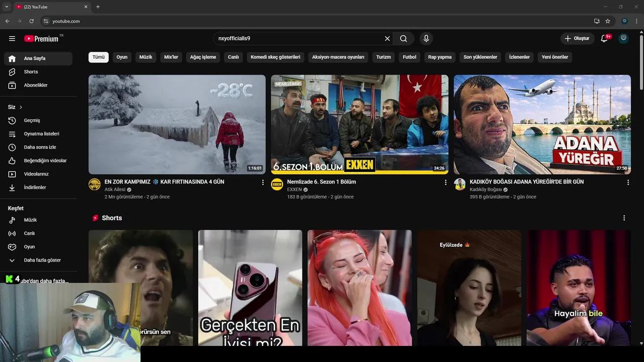
Task: Start voice search with microphone icon
Action: click(426, 39)
